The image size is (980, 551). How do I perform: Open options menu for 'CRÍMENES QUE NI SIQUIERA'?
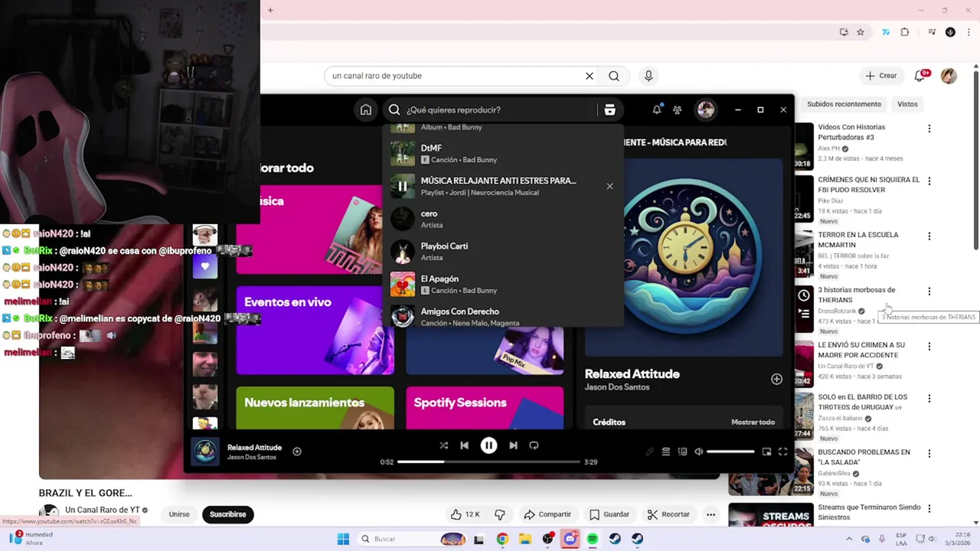point(929,181)
